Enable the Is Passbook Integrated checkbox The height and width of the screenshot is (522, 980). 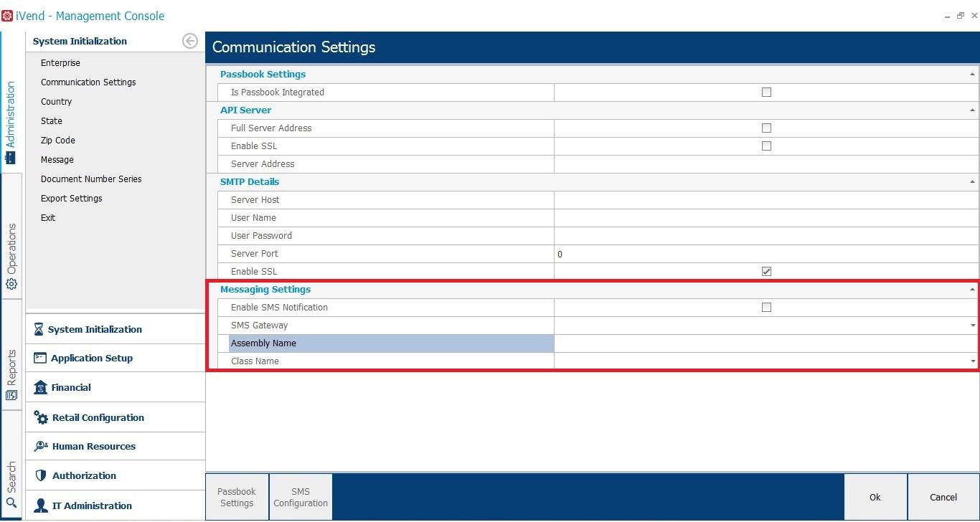766,92
